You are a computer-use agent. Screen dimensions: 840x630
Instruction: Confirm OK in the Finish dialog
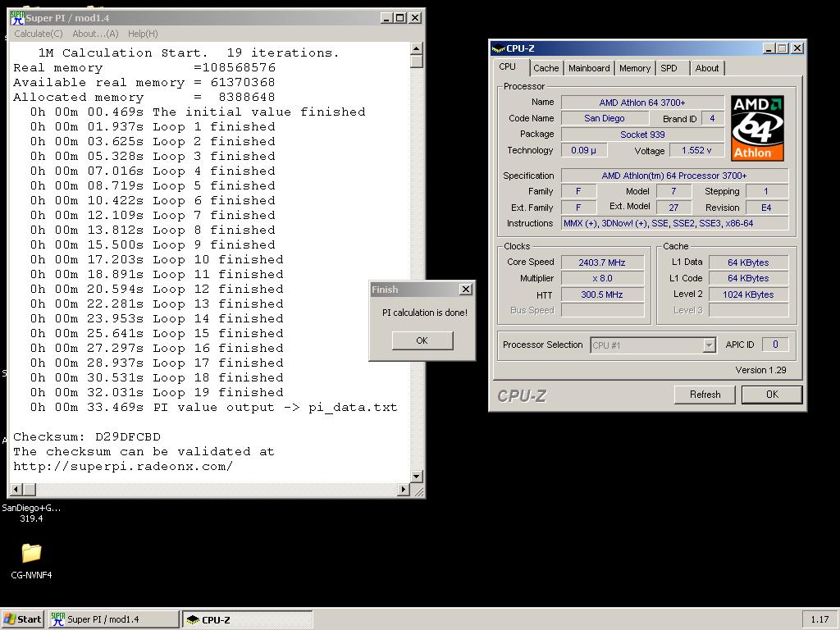[x=422, y=340]
